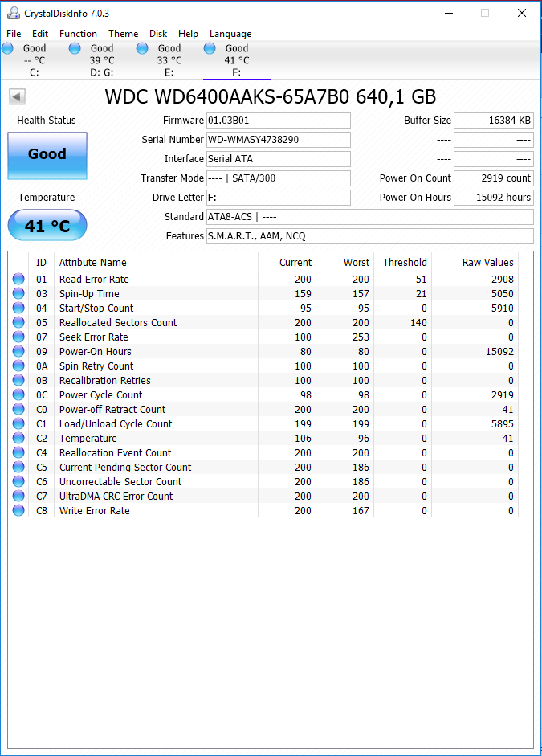Click the status icon for Current Pending Sector Count
The height and width of the screenshot is (756, 542).
click(x=18, y=467)
